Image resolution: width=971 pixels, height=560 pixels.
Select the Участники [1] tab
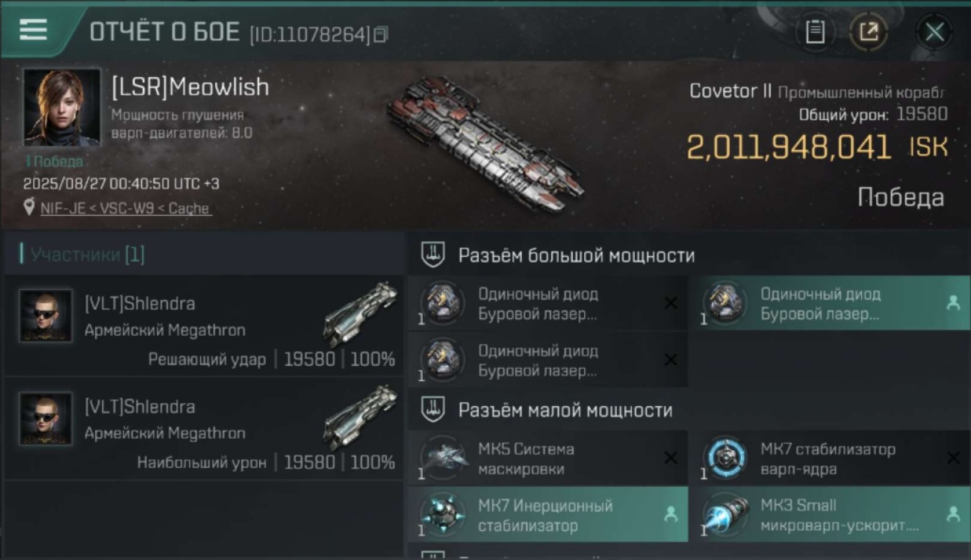coord(84,255)
